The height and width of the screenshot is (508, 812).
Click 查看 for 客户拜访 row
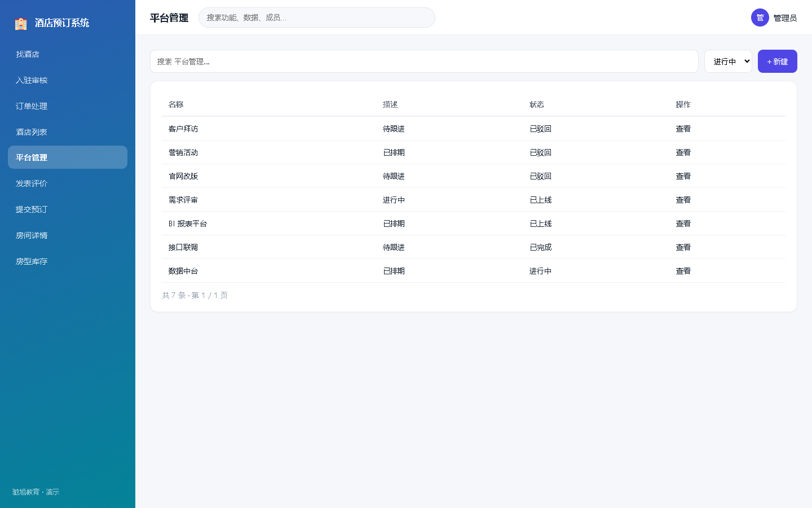[x=683, y=129]
